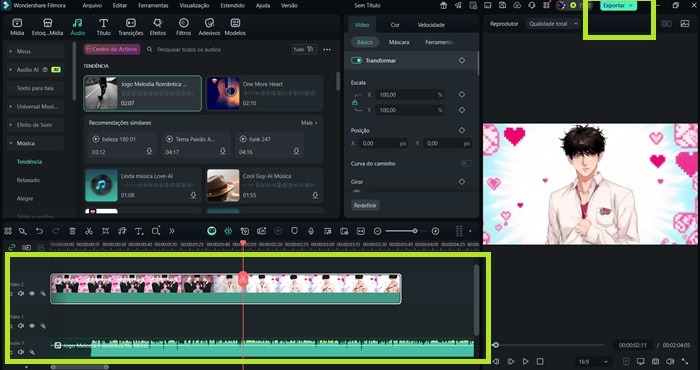Screen dimensions: 700x370
Task: Click the Mais link in recommendations
Action: [x=309, y=122]
